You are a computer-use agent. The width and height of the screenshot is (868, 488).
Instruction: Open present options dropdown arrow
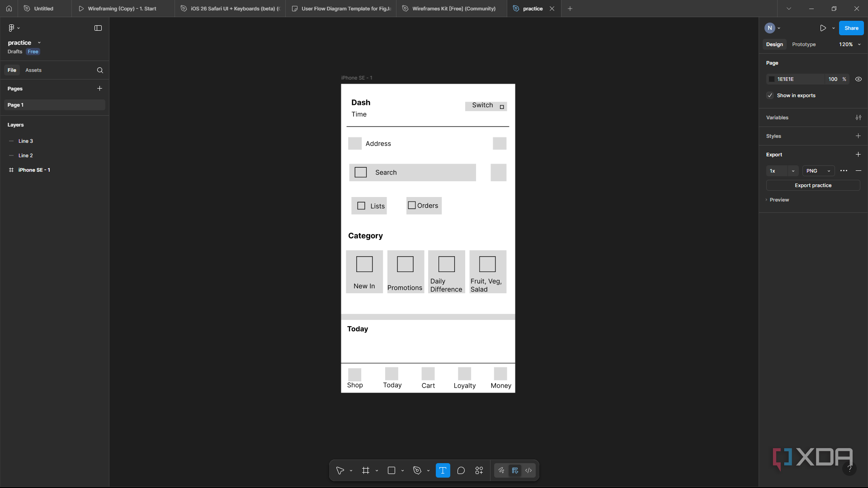click(x=834, y=28)
